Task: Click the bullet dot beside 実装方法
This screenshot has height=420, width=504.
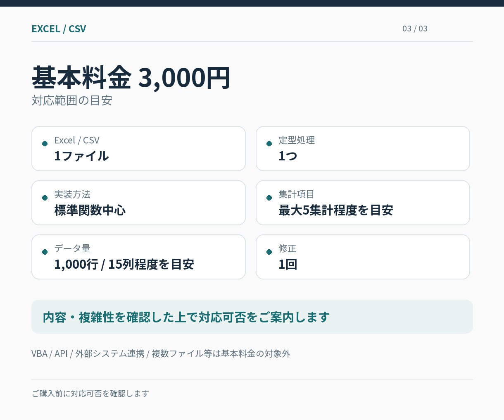Action: [45, 198]
